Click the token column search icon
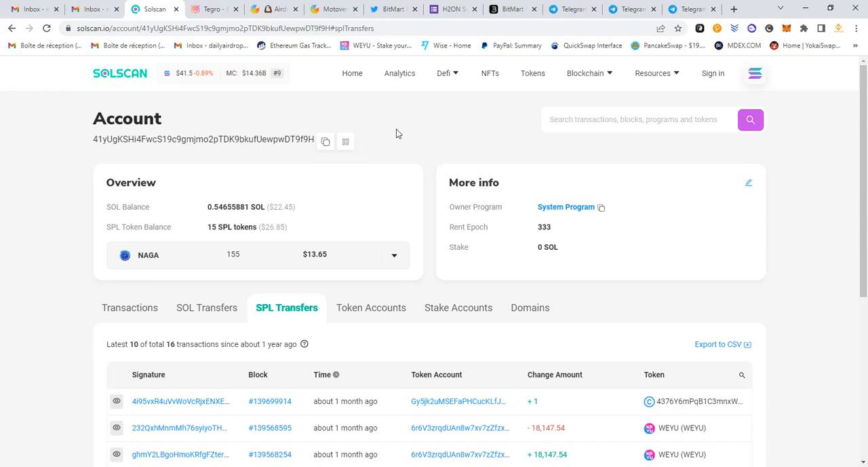Viewport: 868px width, 467px height. [742, 375]
